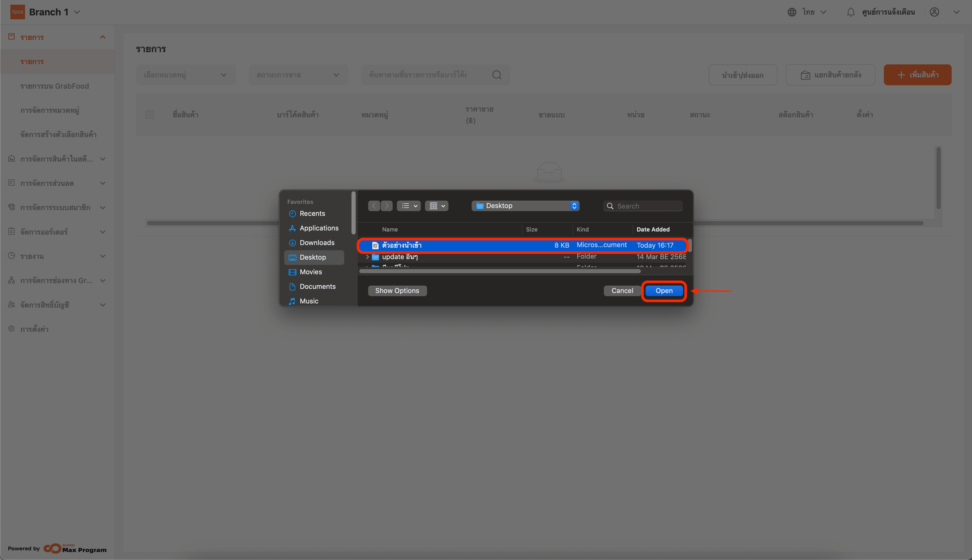The width and height of the screenshot is (972, 560).
Task: Open the user account profile icon
Action: 934,12
